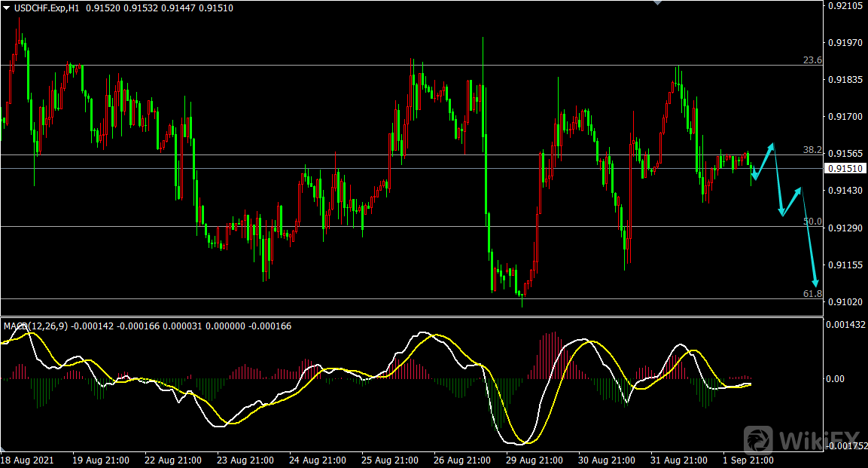This screenshot has width=868, height=468.
Task: Select the 50.0 Fibonacci level label
Action: (x=812, y=222)
